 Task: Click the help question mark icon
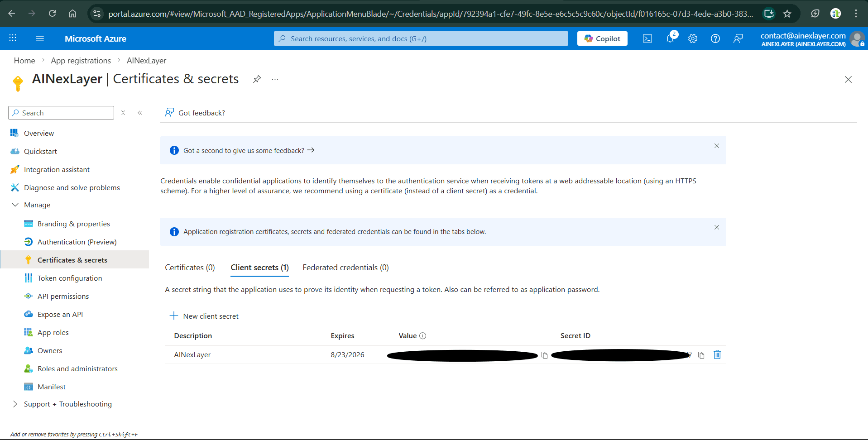click(715, 39)
